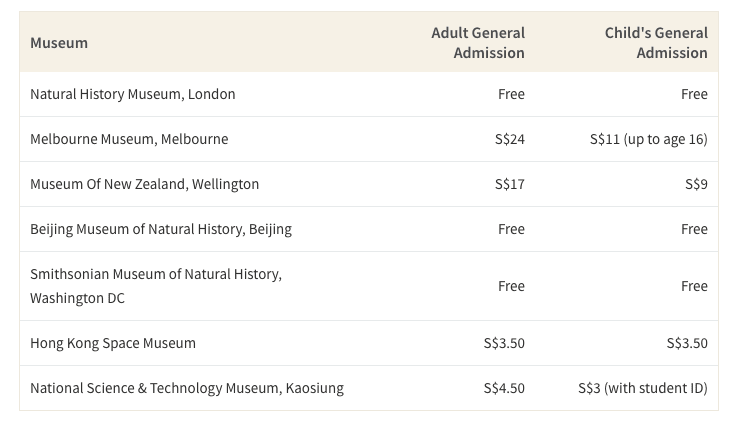Select National Science & Technology Museum, Kaosiung

tap(187, 388)
